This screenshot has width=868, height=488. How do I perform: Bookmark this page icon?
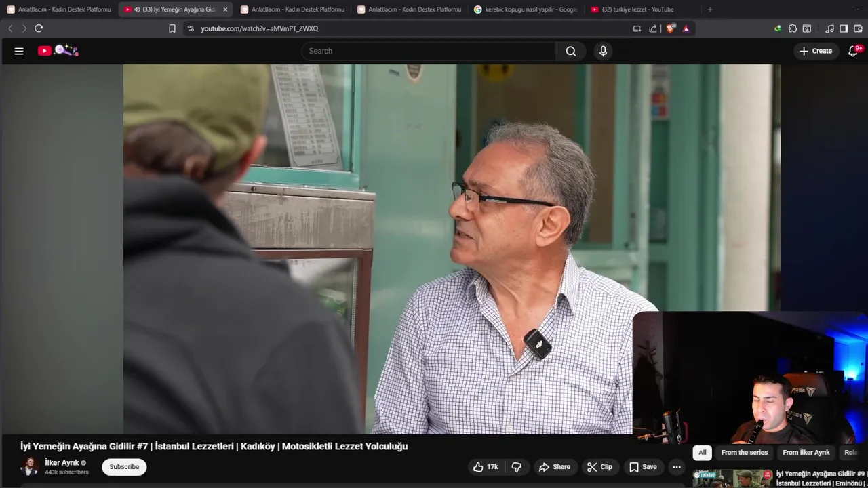point(172,28)
